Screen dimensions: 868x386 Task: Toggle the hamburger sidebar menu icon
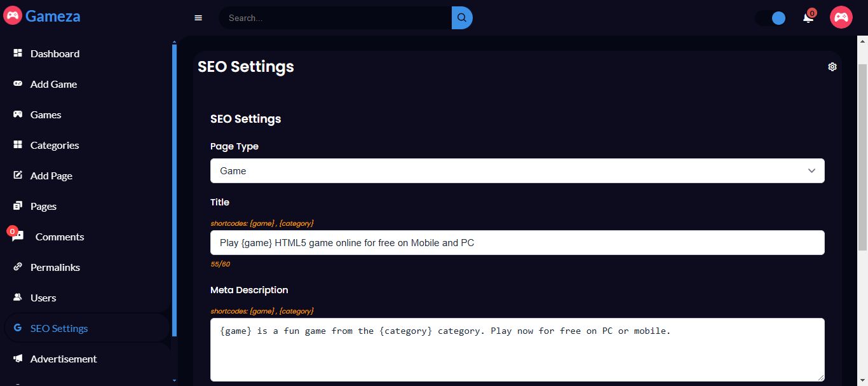click(198, 18)
